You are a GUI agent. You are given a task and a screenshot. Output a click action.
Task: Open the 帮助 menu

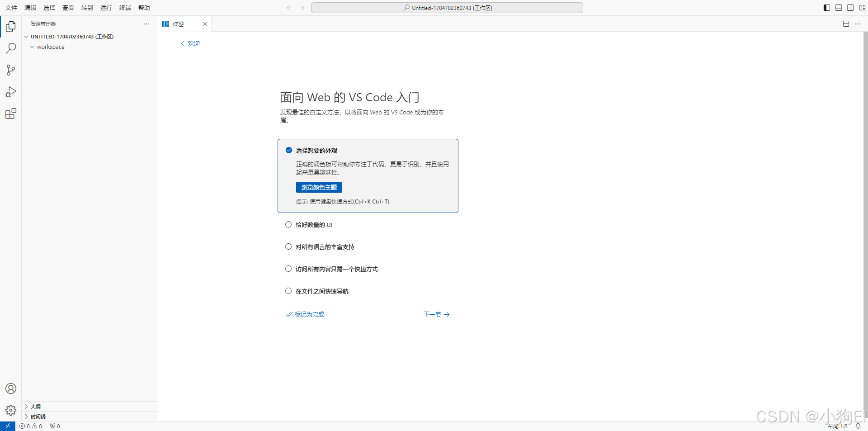(144, 8)
